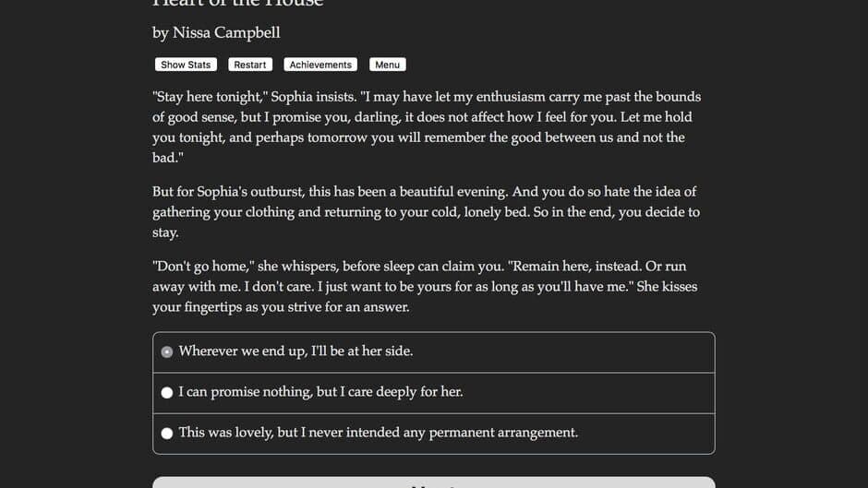The width and height of the screenshot is (868, 488).
Task: Click the paragraph starting "But for Sophia's outburst"
Action: 427,212
